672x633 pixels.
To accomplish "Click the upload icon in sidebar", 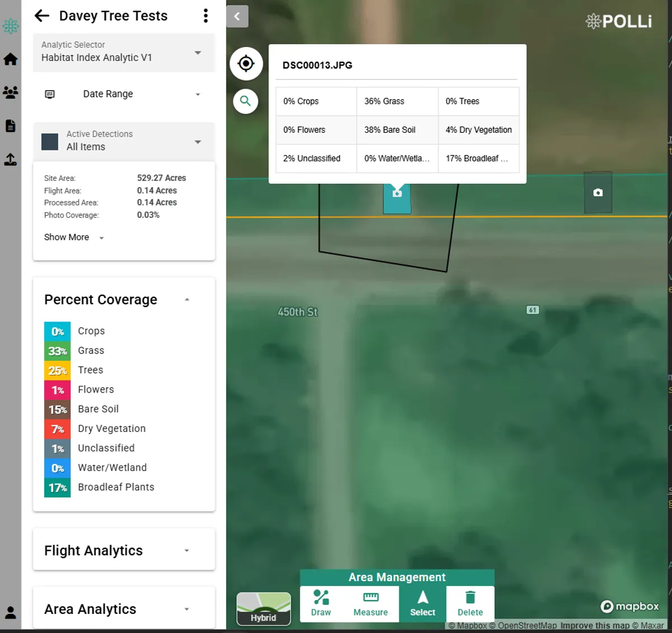I will click(x=11, y=160).
